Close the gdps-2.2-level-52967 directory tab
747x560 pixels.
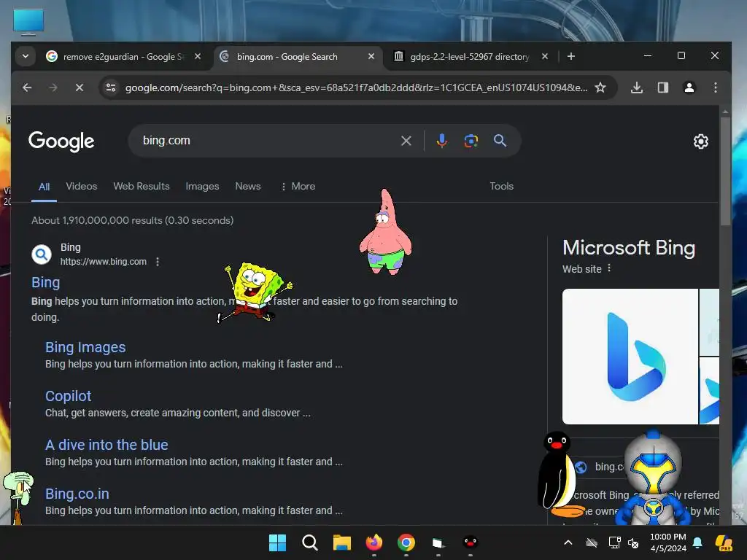tap(545, 56)
